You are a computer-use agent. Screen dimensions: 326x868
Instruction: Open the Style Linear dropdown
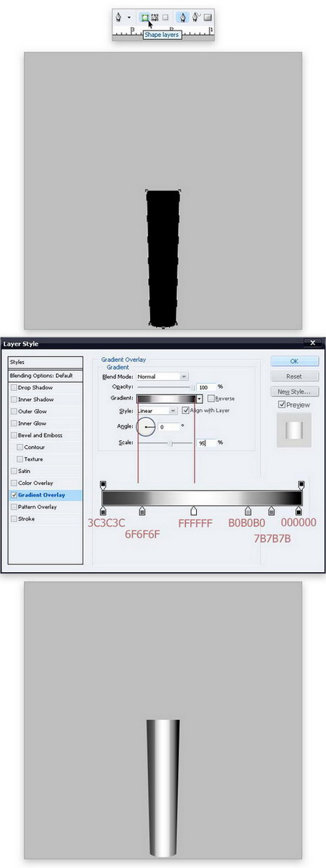[157, 410]
